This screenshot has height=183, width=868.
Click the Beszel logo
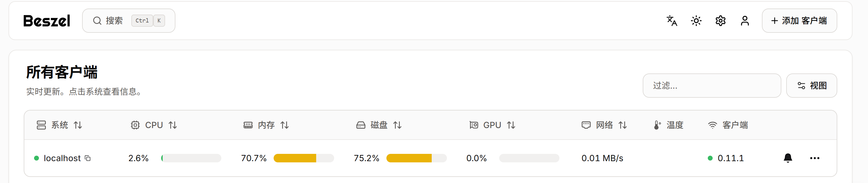pos(47,21)
